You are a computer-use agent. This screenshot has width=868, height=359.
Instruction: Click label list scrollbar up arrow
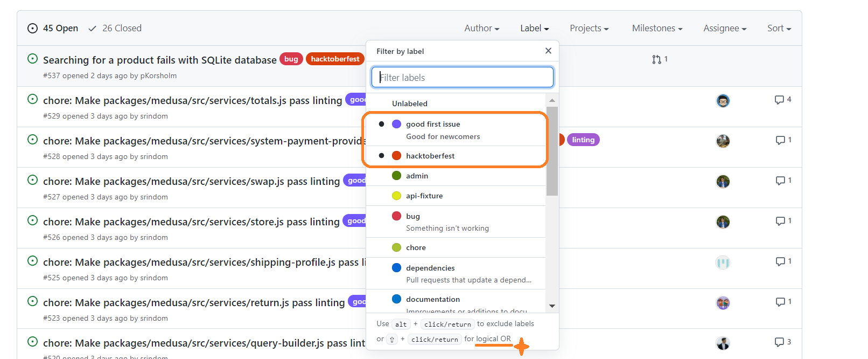(x=552, y=100)
